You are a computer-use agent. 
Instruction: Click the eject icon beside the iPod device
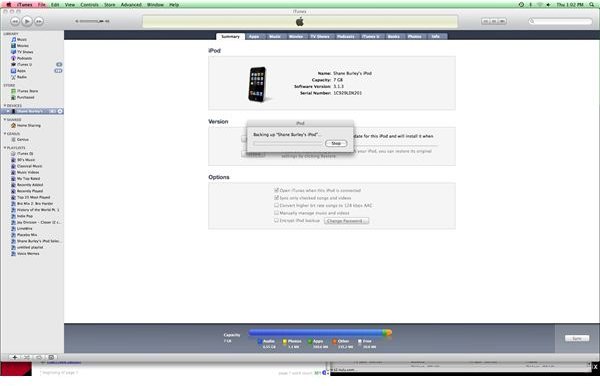coord(60,111)
